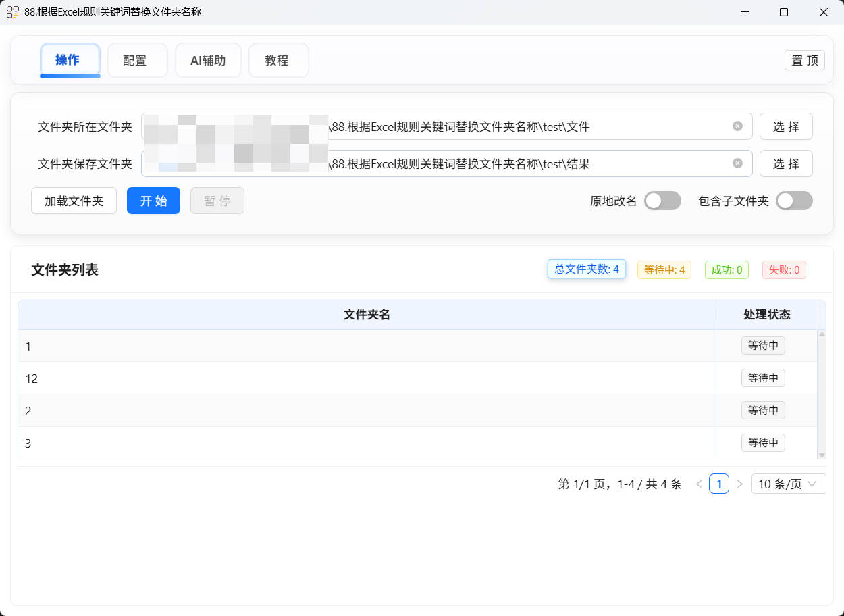This screenshot has width=844, height=616.
Task: Open the 10 条/页 page size dropdown
Action: tap(788, 484)
